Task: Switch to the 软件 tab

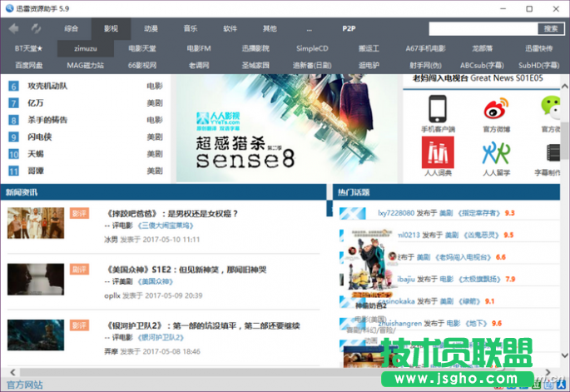Action: tap(230, 28)
